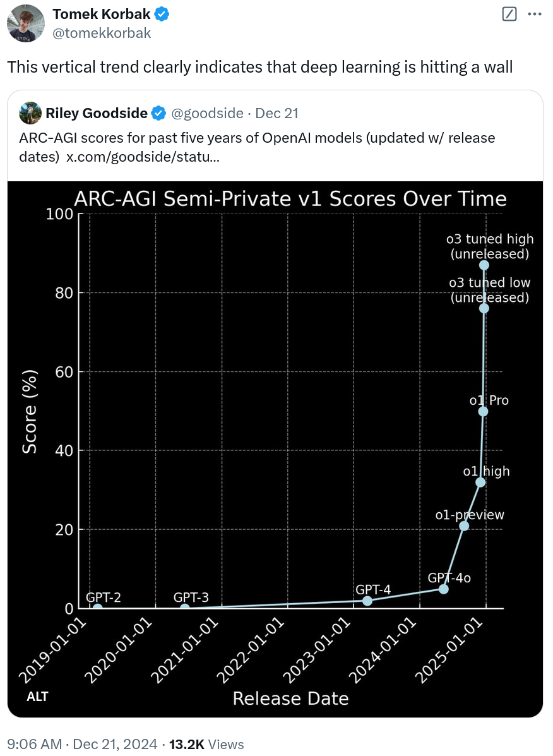Click Riley Goodside's verified badge
553x756 pixels.
click(x=158, y=114)
